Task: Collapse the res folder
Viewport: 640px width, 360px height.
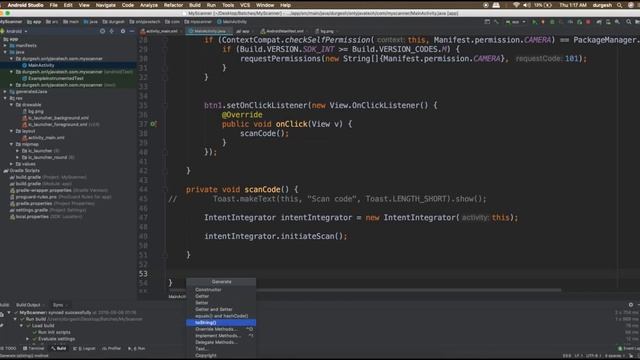Action: click(x=5, y=98)
